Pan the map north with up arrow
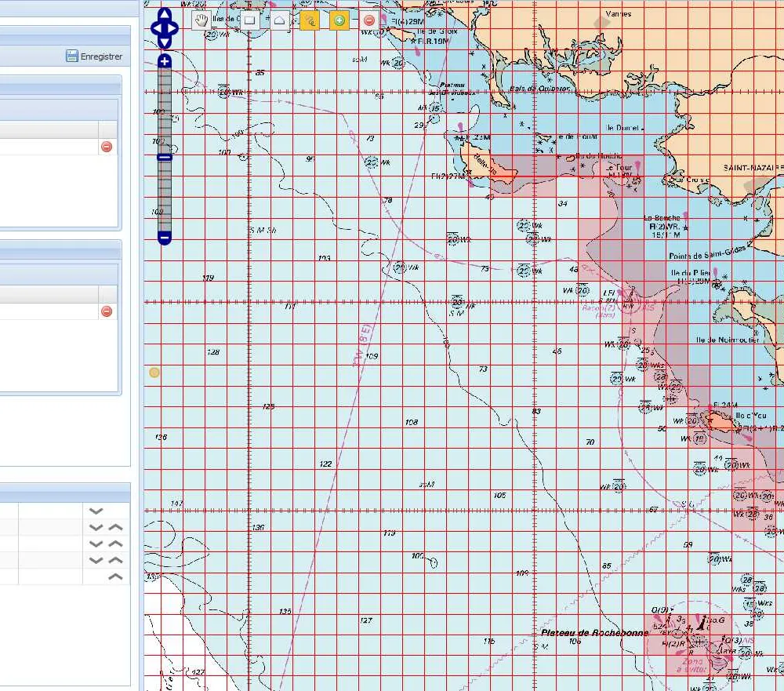This screenshot has height=691, width=784. [x=165, y=16]
